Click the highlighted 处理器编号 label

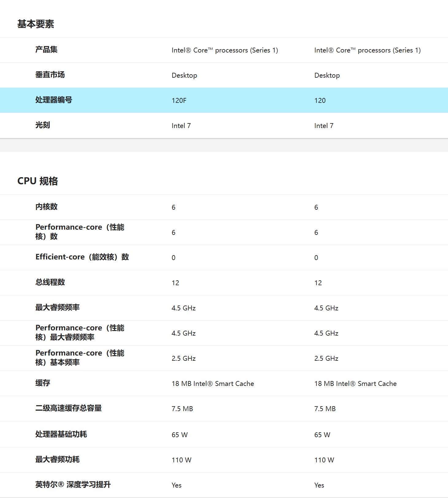[54, 100]
